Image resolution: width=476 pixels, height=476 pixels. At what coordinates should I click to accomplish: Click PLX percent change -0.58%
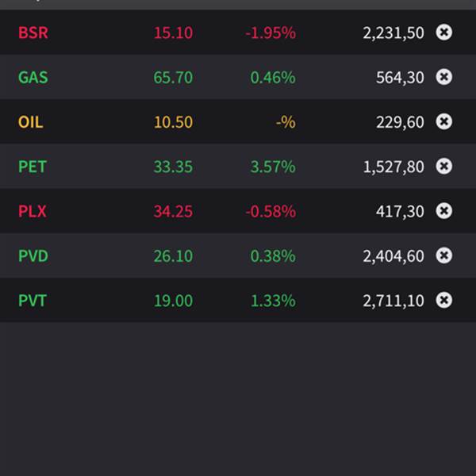click(x=271, y=211)
